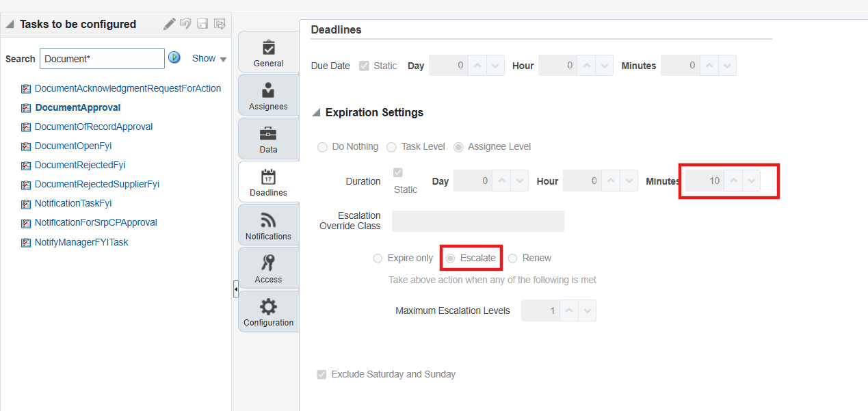This screenshot has height=411, width=868.
Task: Toggle the Static checkbox under Duration
Action: [x=397, y=173]
